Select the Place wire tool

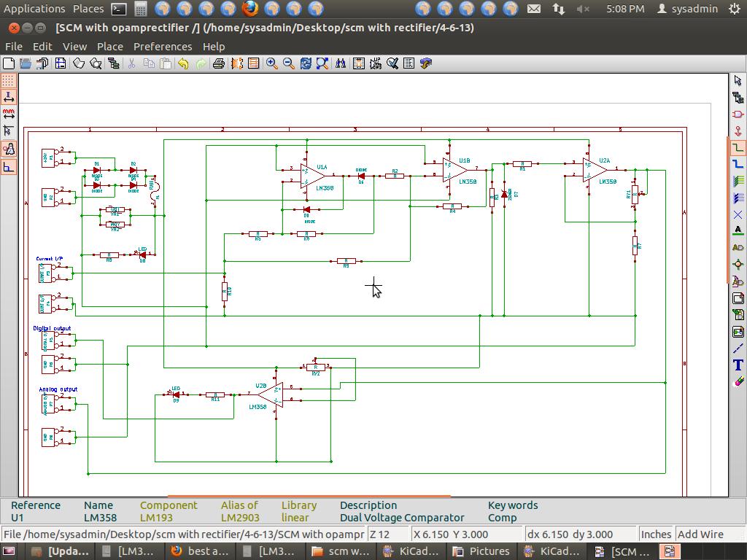pos(738,147)
